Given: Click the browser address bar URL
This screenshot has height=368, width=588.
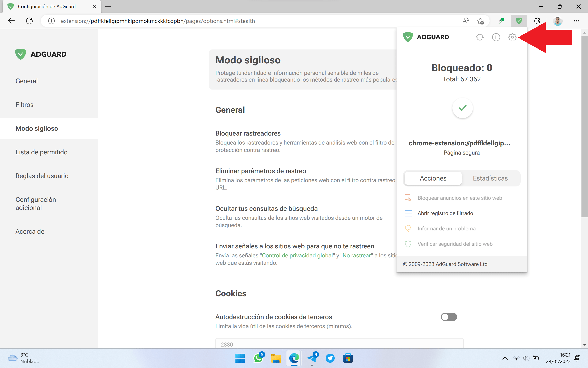Looking at the screenshot, I should point(158,21).
